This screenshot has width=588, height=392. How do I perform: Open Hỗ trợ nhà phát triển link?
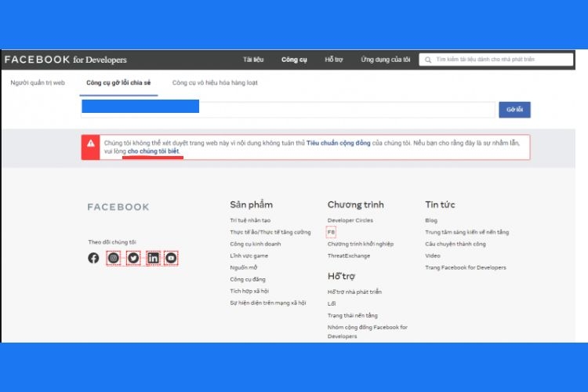tap(354, 292)
